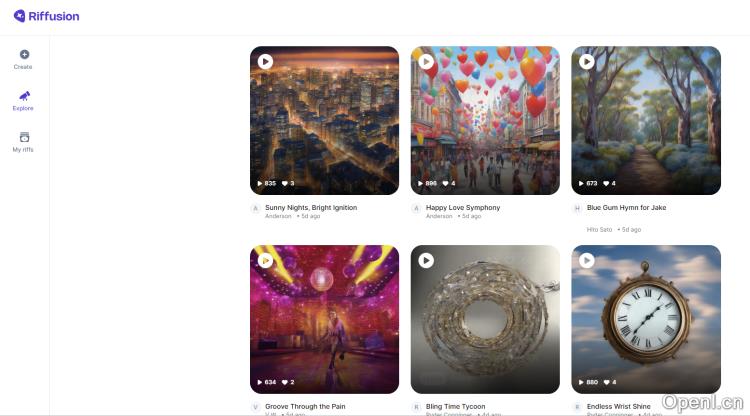This screenshot has height=416, width=750.
Task: Like the Groove Through the Pain riff
Action: click(285, 382)
